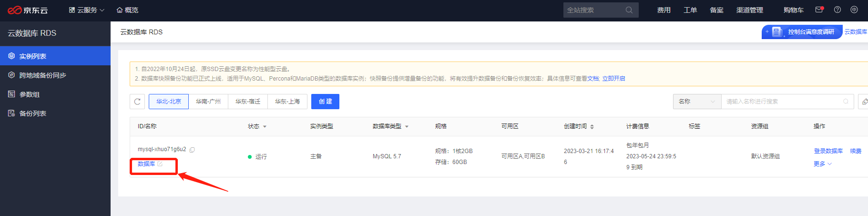The width and height of the screenshot is (868, 216).
Task: Click the 参数组 sidebar icon
Action: 11,94
